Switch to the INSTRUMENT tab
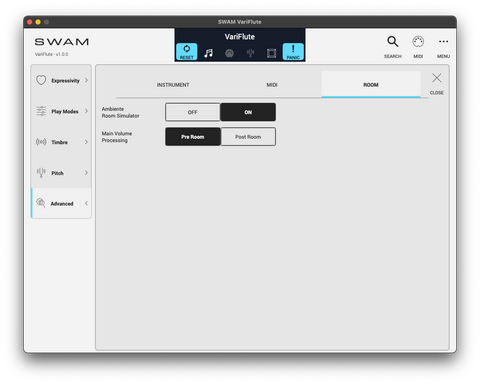 pos(173,85)
